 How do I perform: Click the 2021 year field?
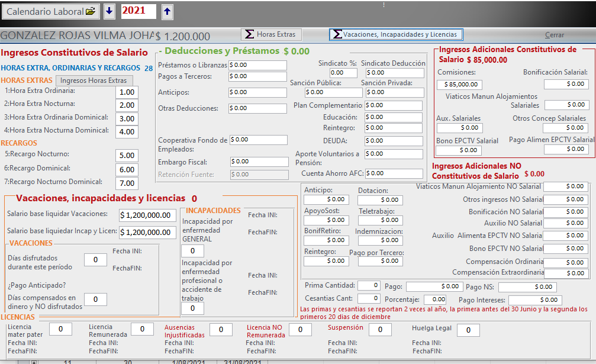tap(138, 11)
